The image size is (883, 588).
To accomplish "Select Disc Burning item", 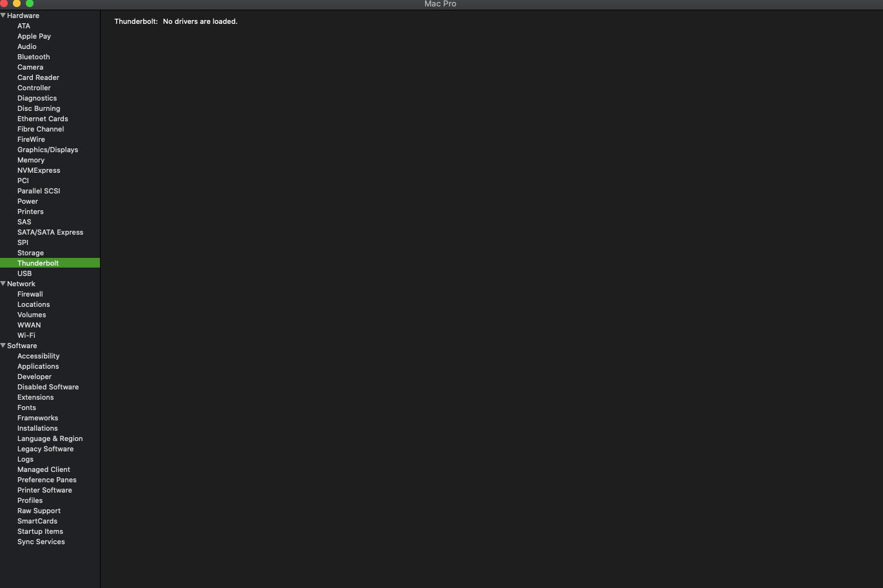I will tap(39, 108).
